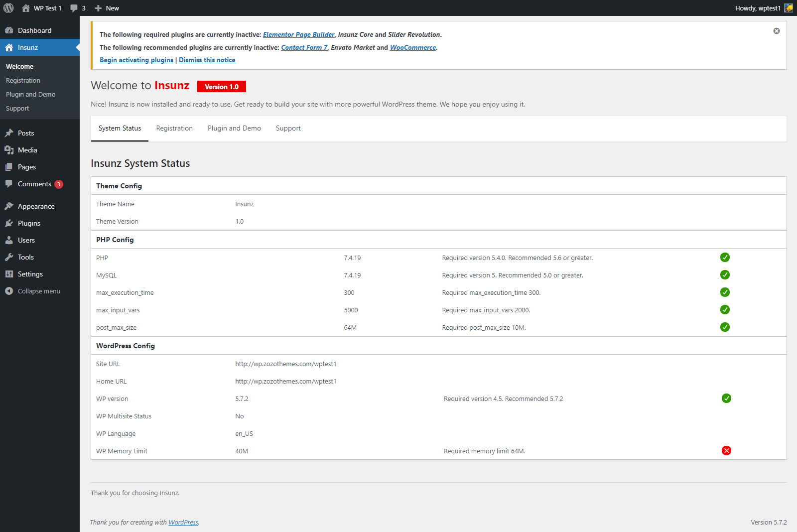
Task: Collapse the admin sidebar menu
Action: pyautogui.click(x=33, y=291)
